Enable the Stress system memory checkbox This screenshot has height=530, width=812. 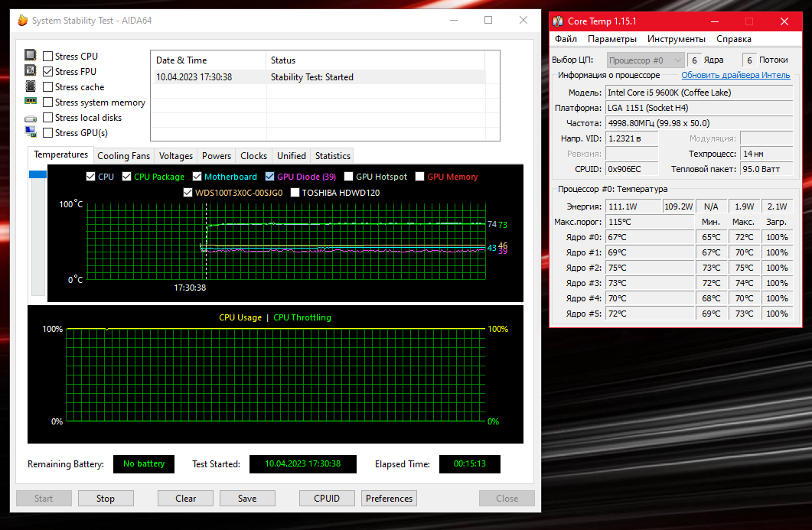click(47, 102)
